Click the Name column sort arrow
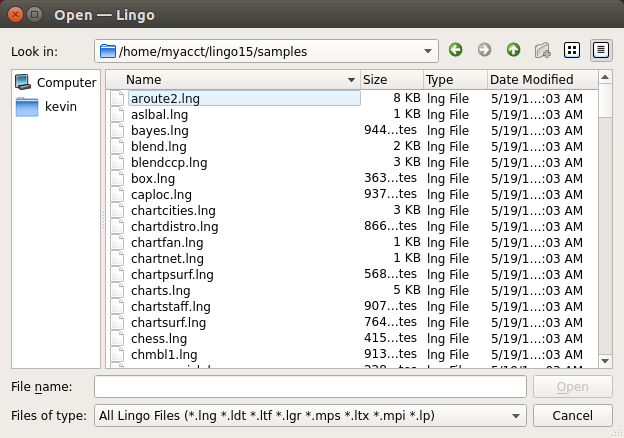 (351, 80)
